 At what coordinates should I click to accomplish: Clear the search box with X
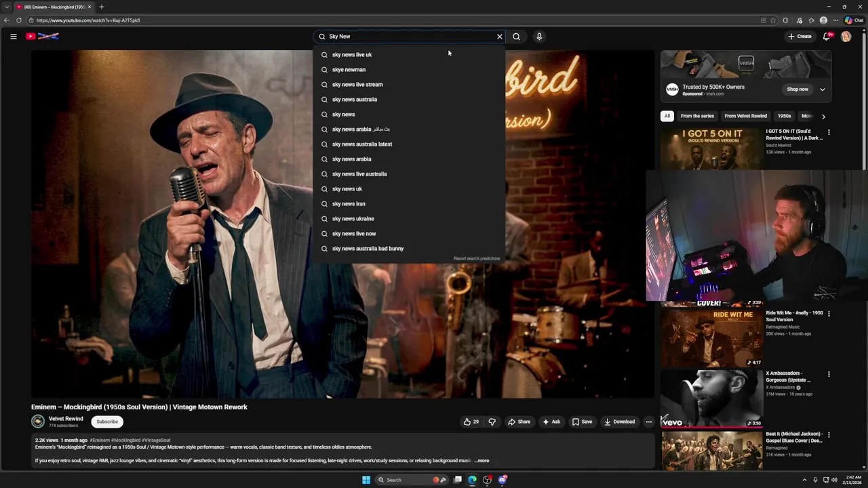[500, 37]
